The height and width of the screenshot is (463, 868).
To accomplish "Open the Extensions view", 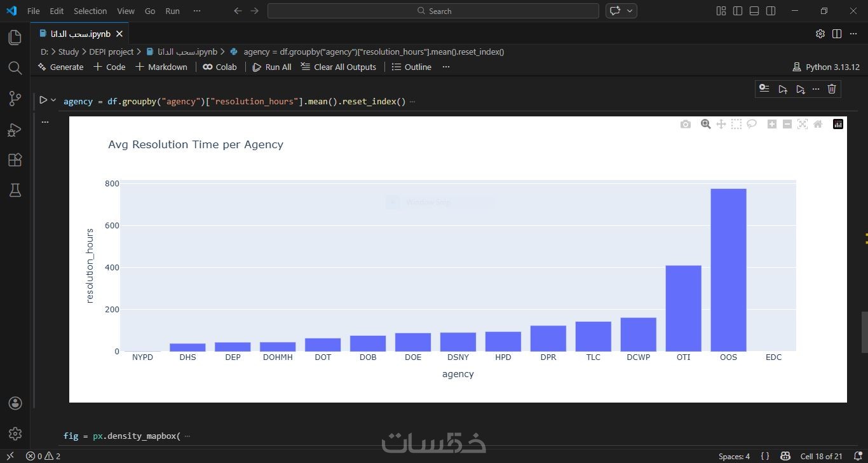I will [x=15, y=160].
